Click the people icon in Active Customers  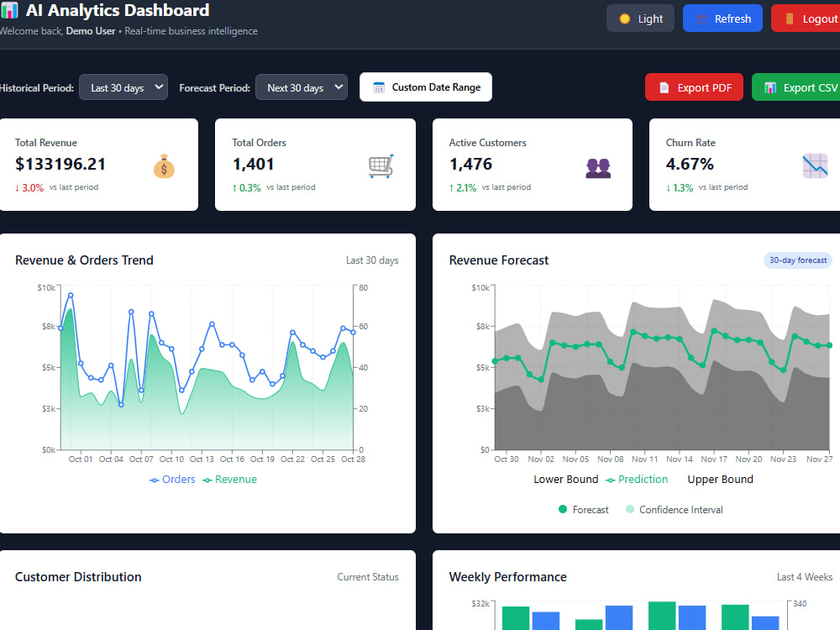pos(598,168)
